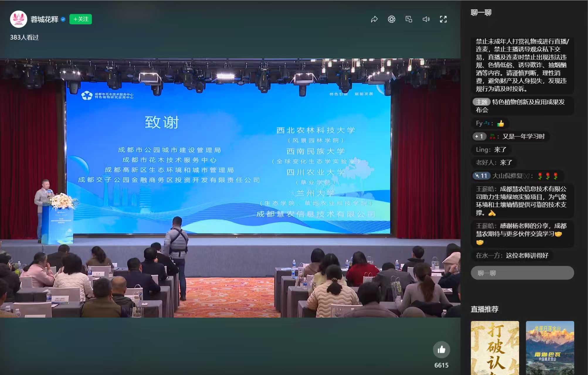Click the livestream video area
This screenshot has width=588, height=375.
(230, 187)
